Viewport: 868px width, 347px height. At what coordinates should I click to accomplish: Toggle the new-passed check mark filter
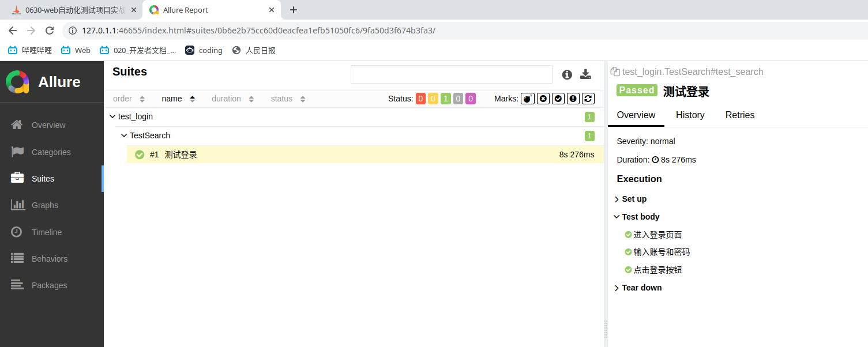pyautogui.click(x=558, y=99)
